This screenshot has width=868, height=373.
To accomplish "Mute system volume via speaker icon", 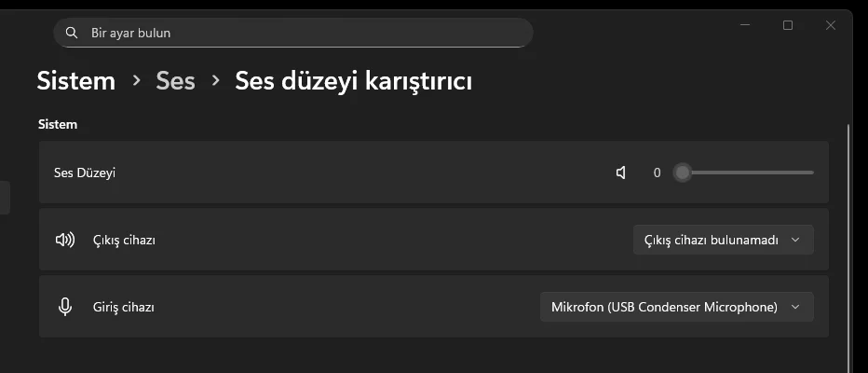I will 621,173.
